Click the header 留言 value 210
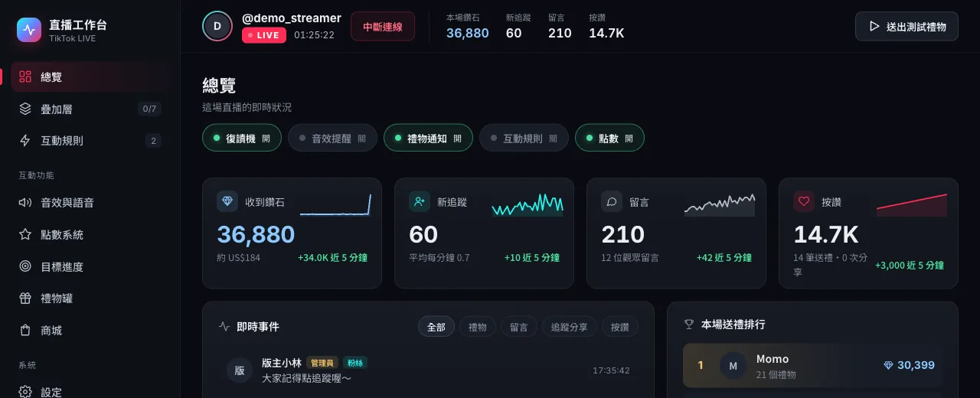This screenshot has height=398, width=980. point(560,33)
